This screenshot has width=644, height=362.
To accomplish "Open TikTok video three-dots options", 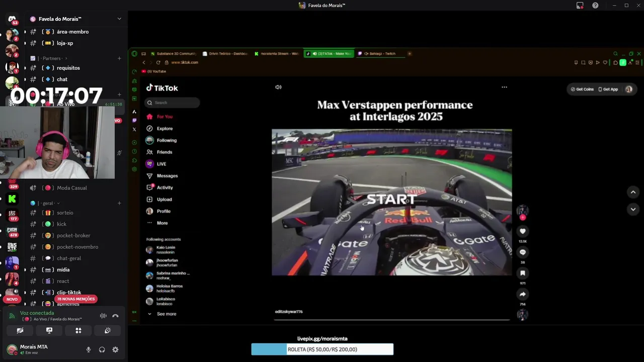I will (x=504, y=87).
